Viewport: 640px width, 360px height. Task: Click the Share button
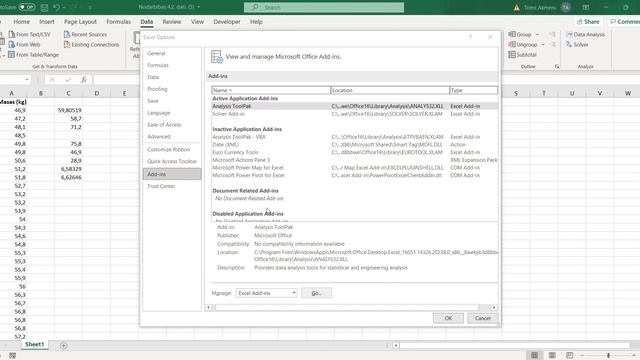(588, 22)
